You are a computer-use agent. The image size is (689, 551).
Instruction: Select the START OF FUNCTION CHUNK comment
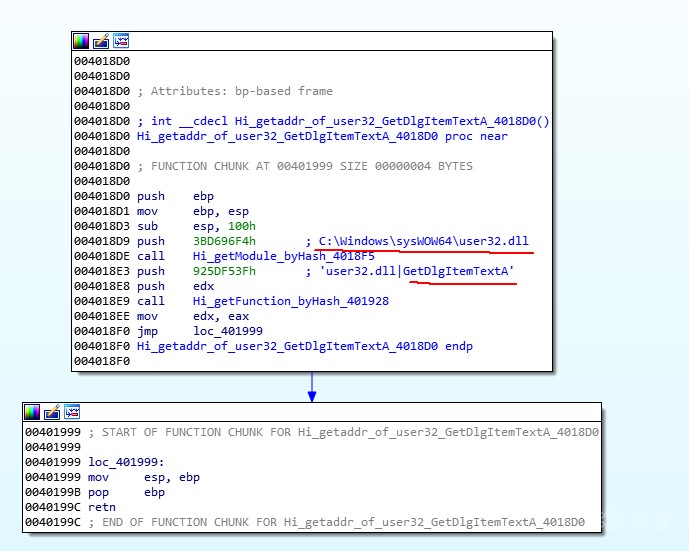point(344,432)
